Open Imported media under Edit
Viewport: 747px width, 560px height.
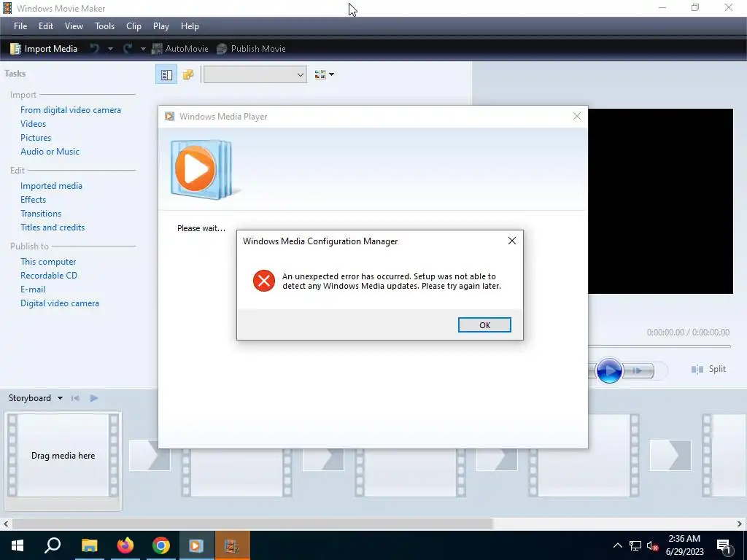[52, 186]
